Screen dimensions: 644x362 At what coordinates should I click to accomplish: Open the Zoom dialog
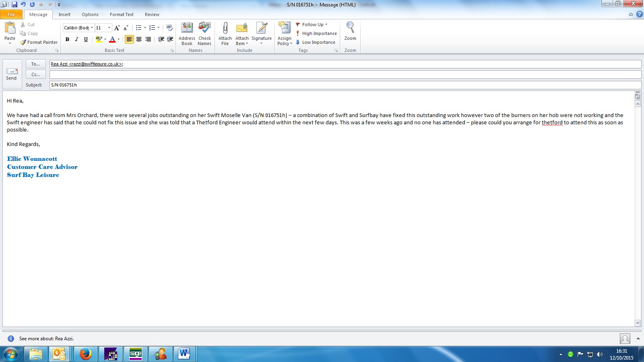point(350,31)
